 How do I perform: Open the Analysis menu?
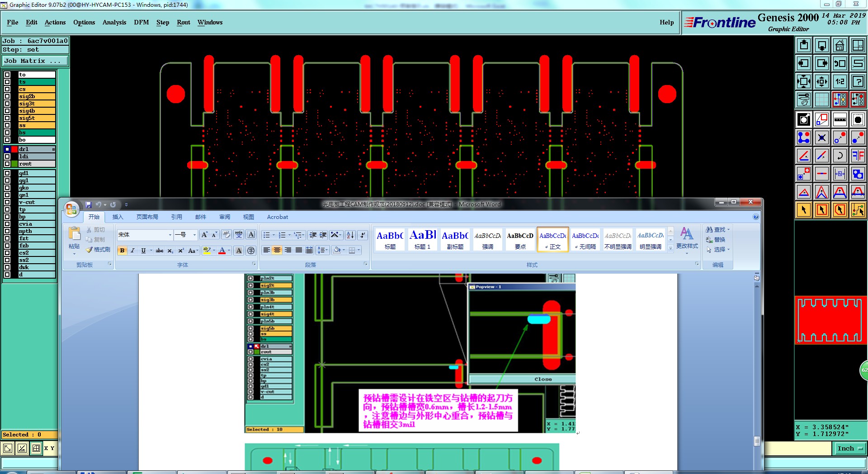point(114,22)
